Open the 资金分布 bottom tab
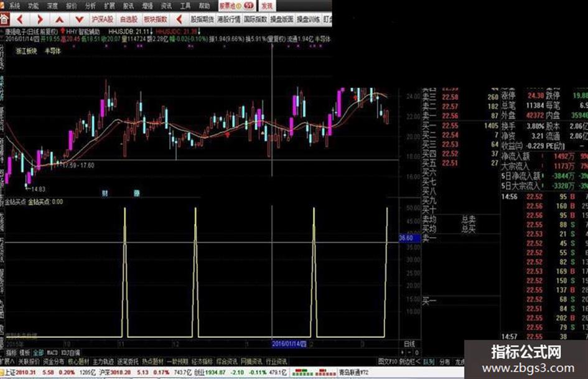The height and width of the screenshot is (379, 588). pos(54,362)
